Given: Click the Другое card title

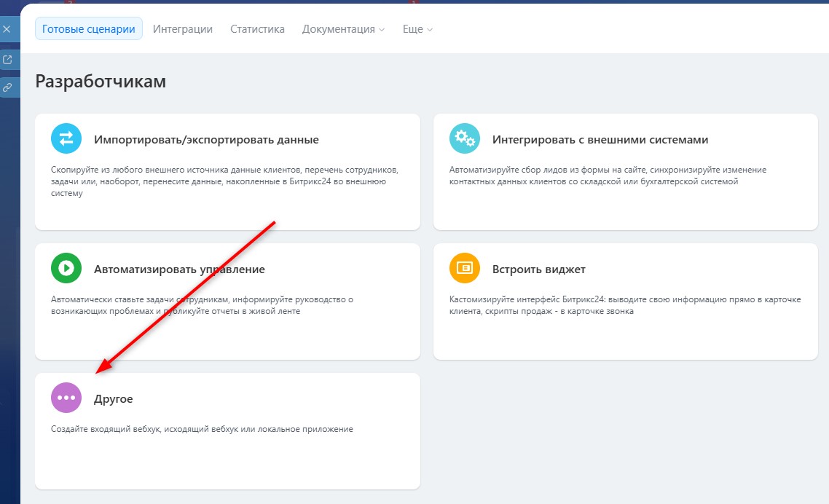Looking at the screenshot, I should point(114,399).
